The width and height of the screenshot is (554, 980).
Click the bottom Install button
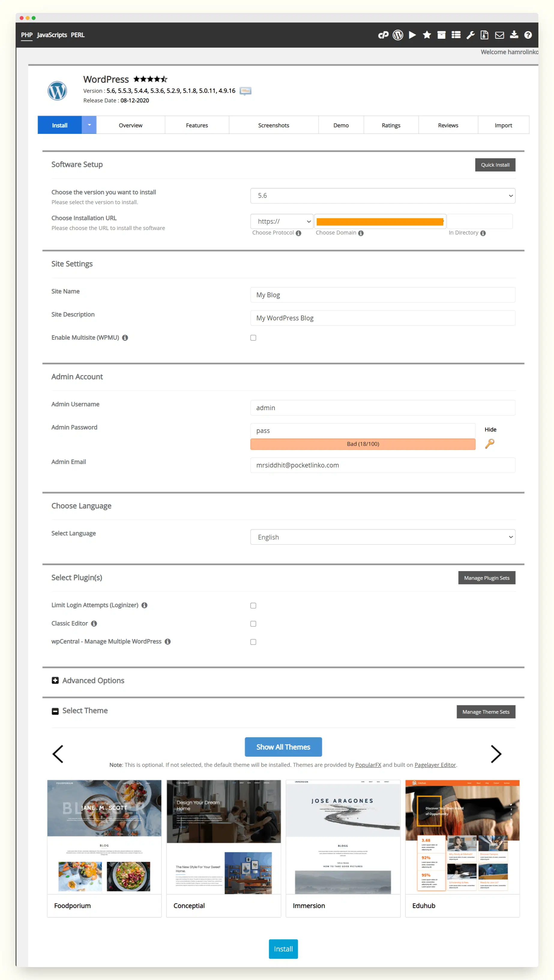[x=283, y=949]
